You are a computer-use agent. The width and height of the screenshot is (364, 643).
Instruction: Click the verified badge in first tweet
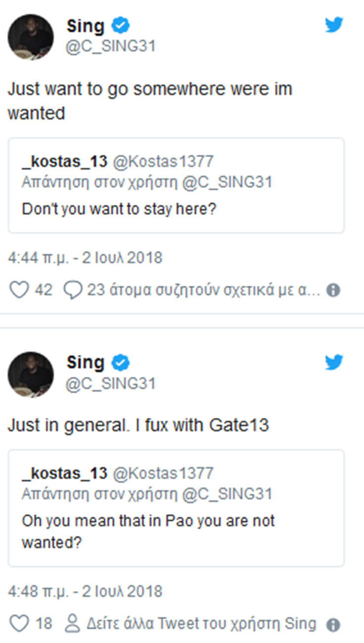120,25
